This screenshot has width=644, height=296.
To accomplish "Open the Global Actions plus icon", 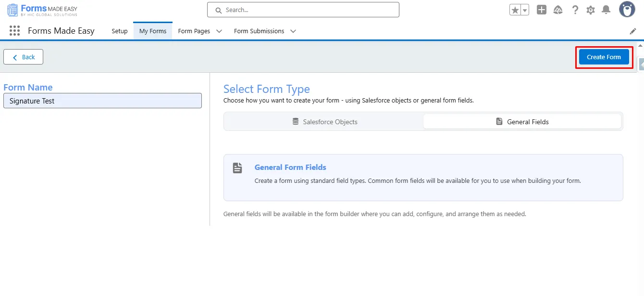I will click(x=542, y=10).
